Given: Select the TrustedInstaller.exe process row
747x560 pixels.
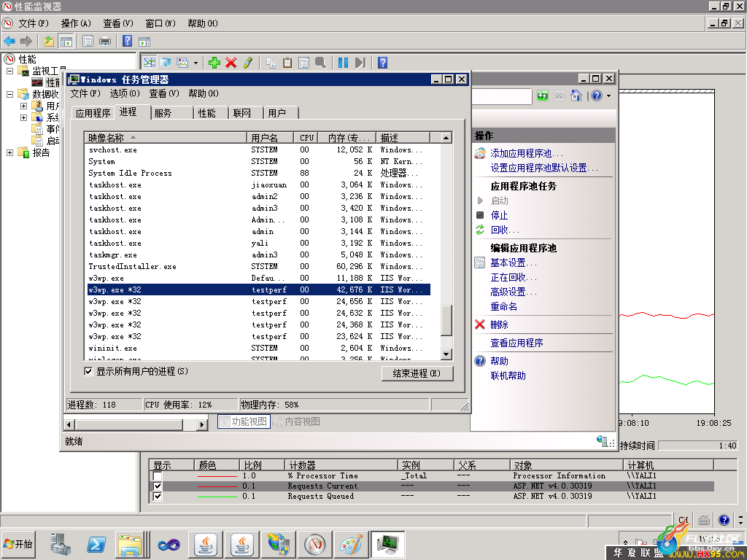Looking at the screenshot, I should click(259, 266).
